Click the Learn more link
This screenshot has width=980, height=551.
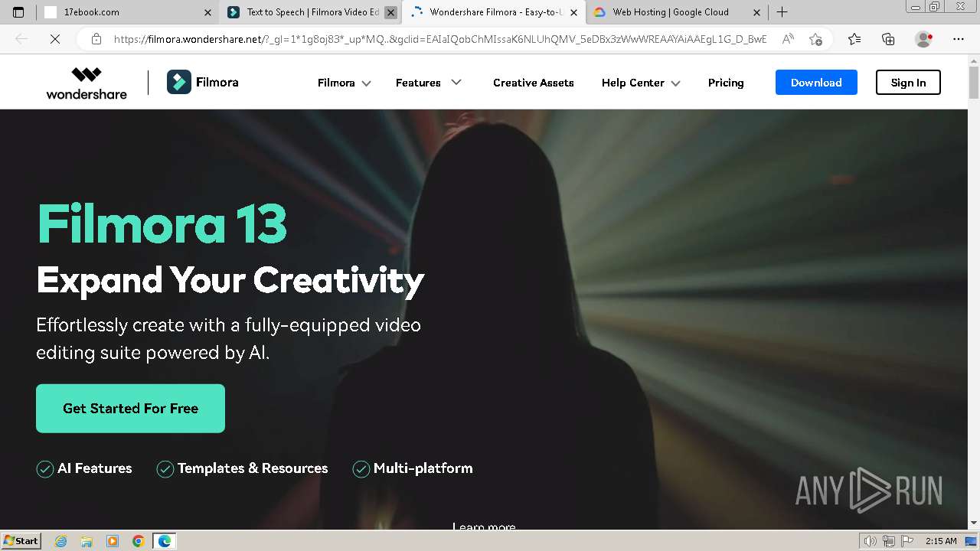coord(484,526)
